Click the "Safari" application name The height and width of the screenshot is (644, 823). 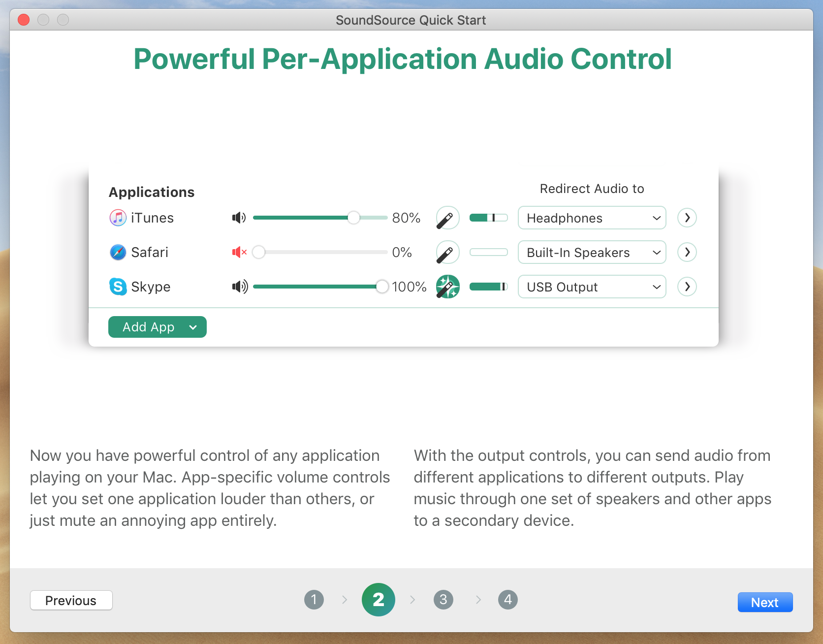150,252
